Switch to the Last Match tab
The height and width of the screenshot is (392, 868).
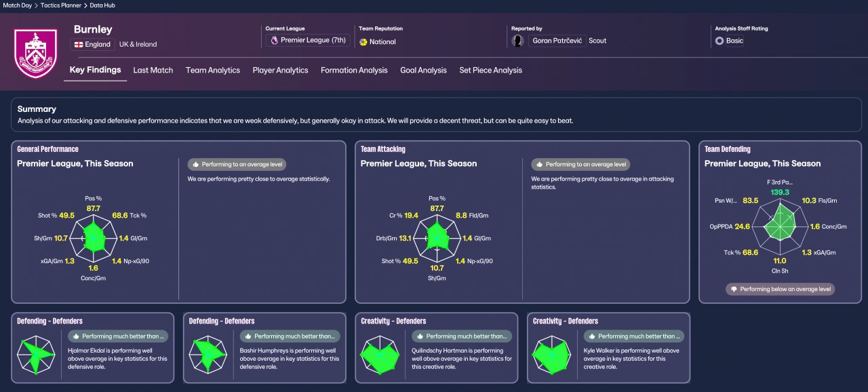click(x=153, y=70)
